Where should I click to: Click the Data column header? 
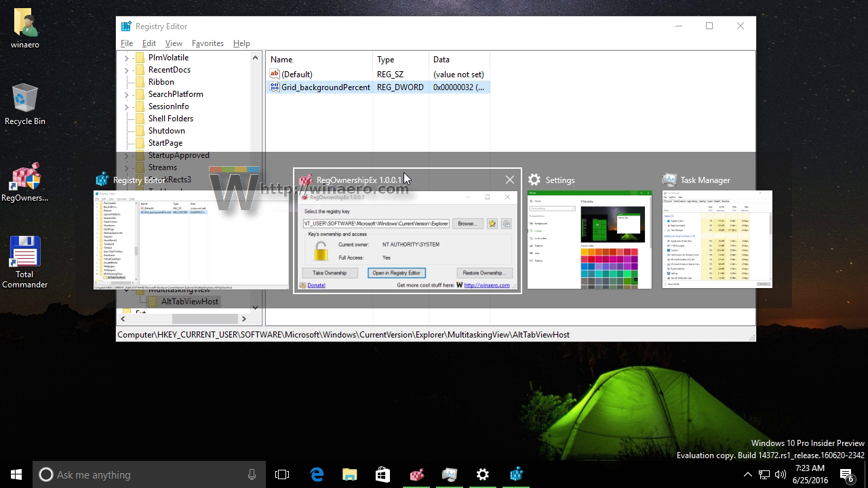(x=458, y=60)
